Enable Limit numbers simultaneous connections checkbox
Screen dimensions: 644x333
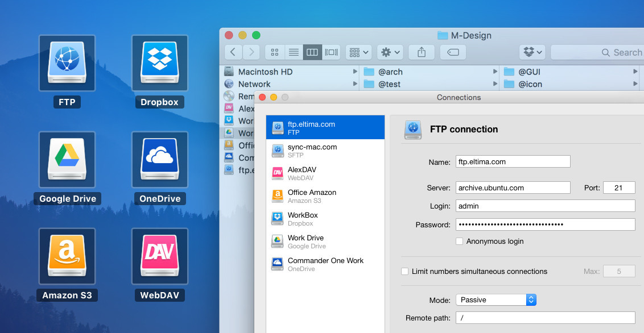coord(405,271)
